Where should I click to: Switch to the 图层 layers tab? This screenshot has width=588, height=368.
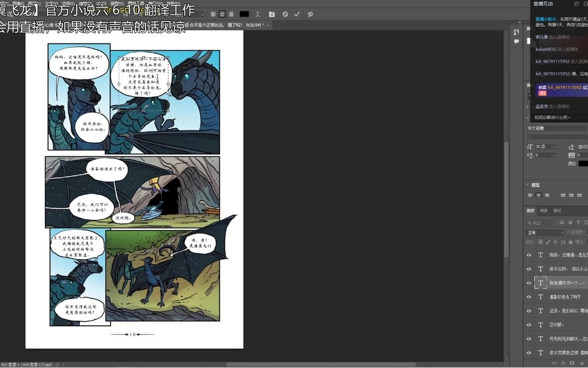(530, 211)
